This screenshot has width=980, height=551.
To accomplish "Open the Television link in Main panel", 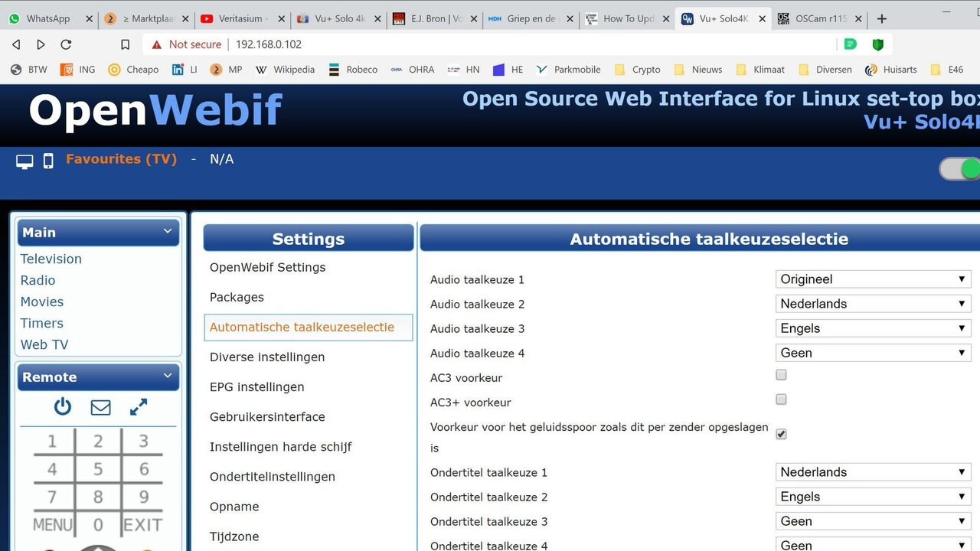I will [51, 259].
